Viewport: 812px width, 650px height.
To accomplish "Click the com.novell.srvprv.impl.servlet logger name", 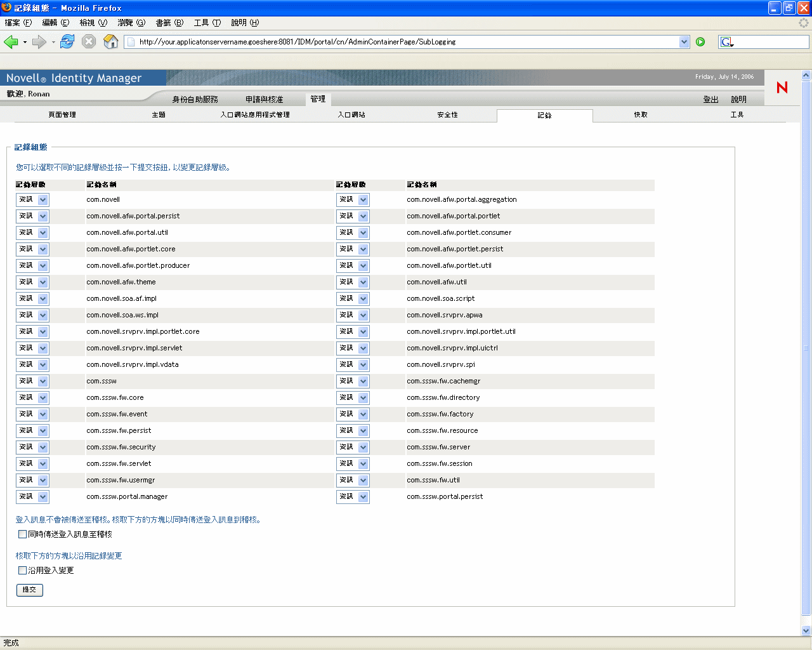I will (x=134, y=348).
